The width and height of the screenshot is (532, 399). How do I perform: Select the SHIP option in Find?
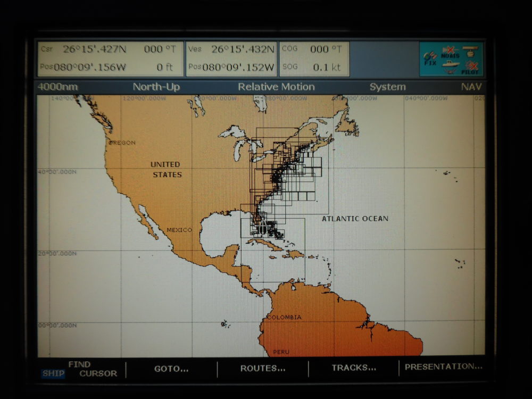coord(53,373)
